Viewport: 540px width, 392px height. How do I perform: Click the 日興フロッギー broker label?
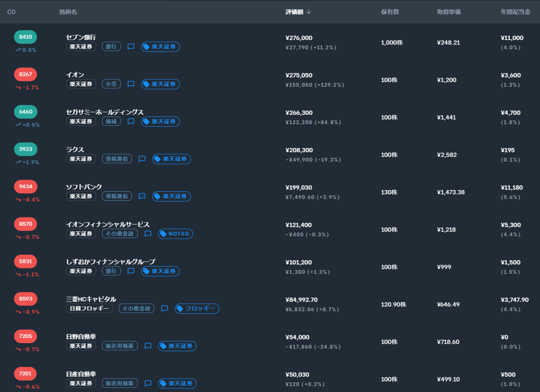click(x=90, y=308)
